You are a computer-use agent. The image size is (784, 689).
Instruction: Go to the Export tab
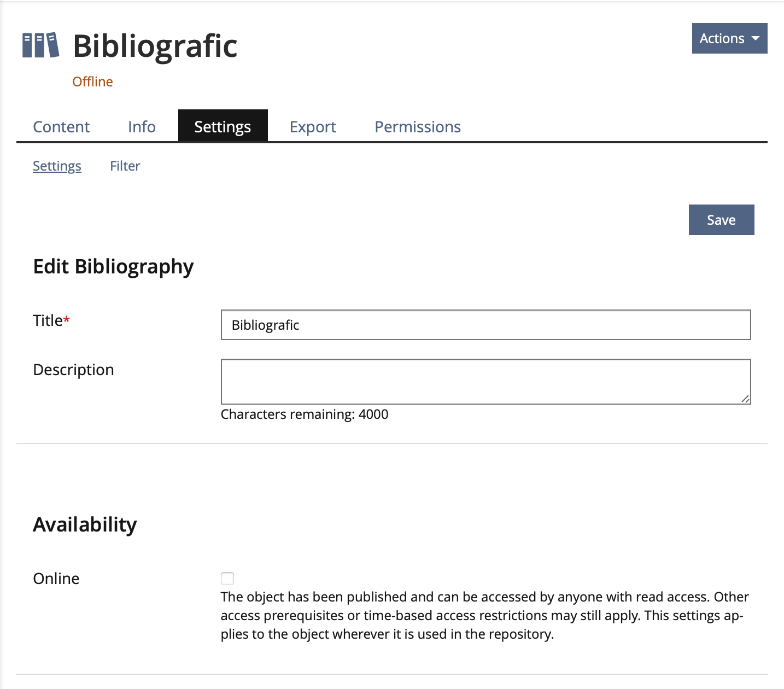(313, 127)
